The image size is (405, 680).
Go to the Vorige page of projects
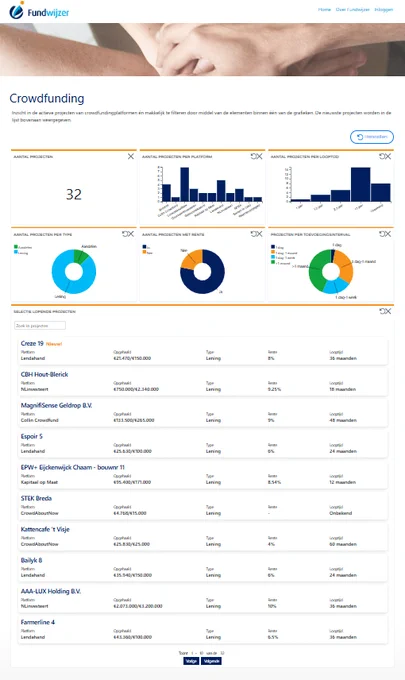[191, 661]
